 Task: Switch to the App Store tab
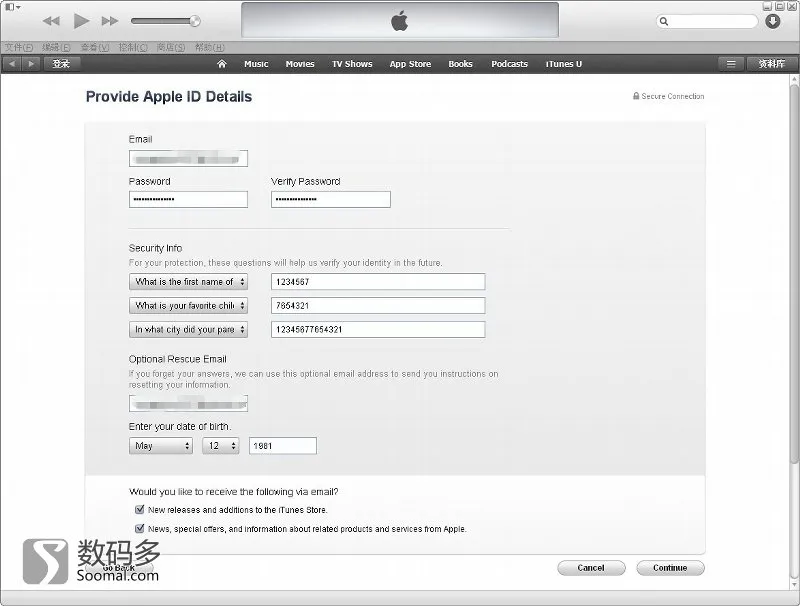click(x=410, y=64)
